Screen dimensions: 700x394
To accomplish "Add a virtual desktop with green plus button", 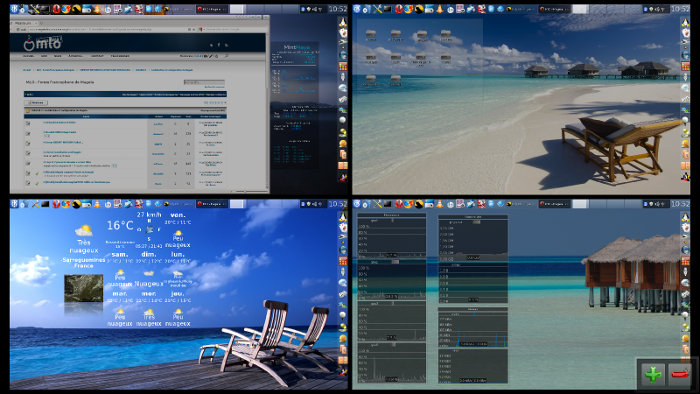I will click(653, 374).
